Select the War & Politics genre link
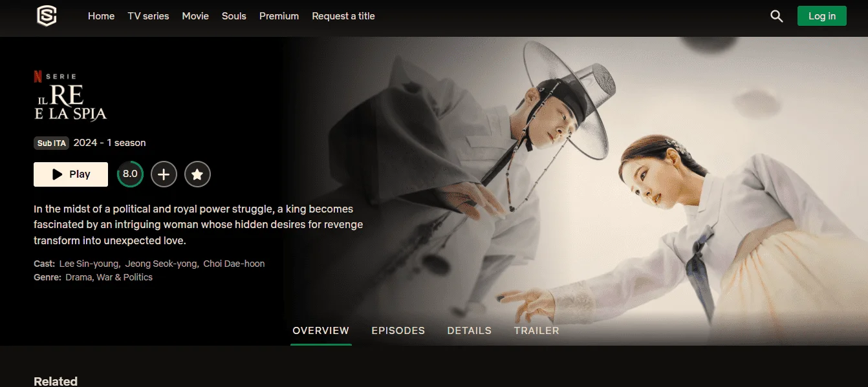 [x=125, y=277]
